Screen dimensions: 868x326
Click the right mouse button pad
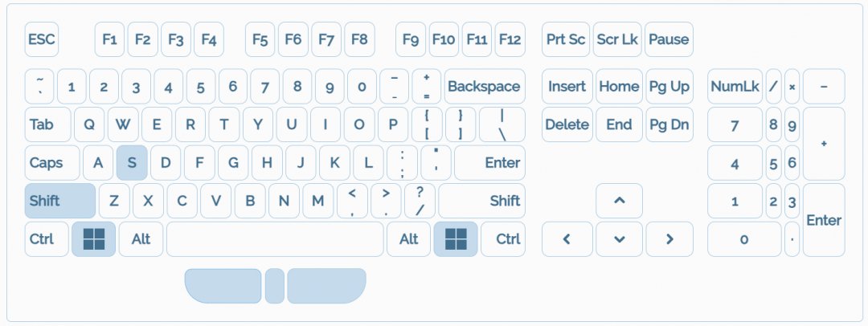[325, 286]
